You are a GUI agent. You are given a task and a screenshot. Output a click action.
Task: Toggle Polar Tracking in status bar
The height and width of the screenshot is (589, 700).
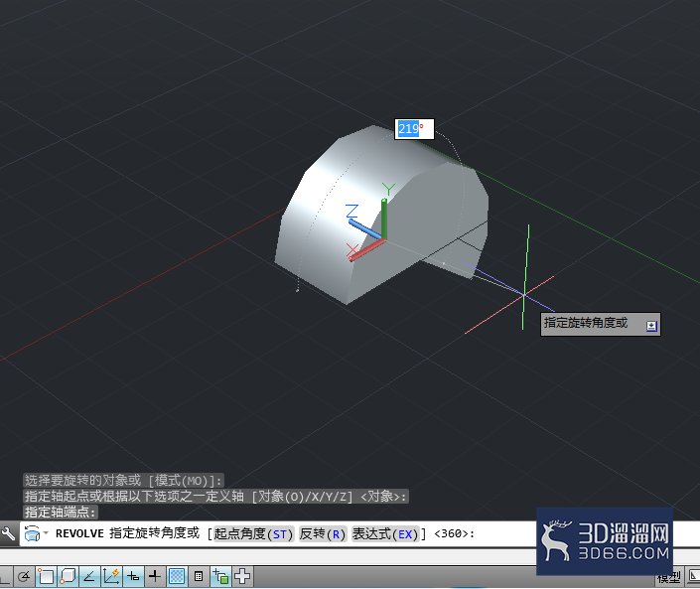(24, 576)
